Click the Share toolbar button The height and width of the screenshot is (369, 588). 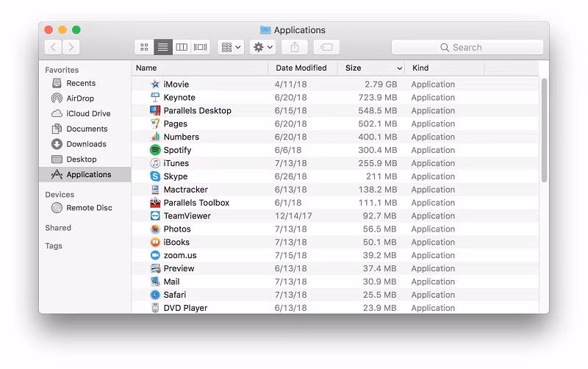(x=295, y=47)
